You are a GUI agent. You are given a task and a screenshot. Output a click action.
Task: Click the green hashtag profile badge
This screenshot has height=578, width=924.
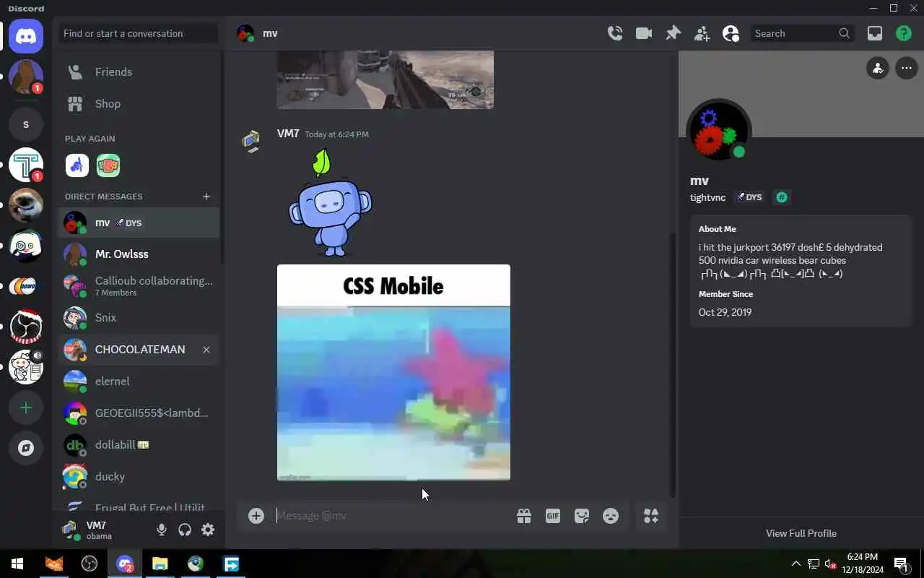click(x=781, y=197)
